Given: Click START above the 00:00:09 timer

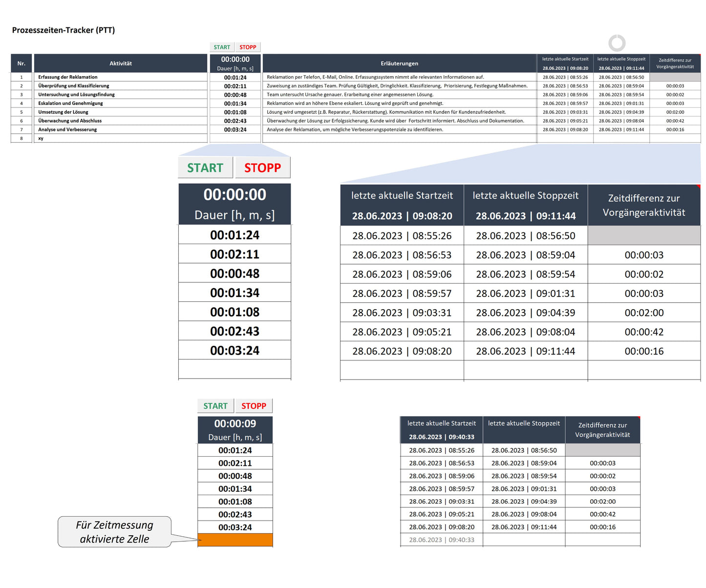Looking at the screenshot, I should coord(215,406).
